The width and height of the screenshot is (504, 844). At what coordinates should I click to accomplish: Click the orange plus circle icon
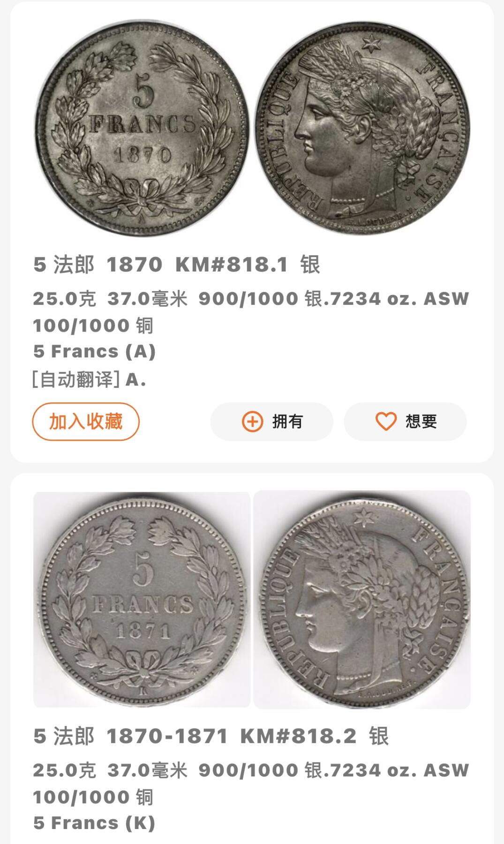[252, 422]
